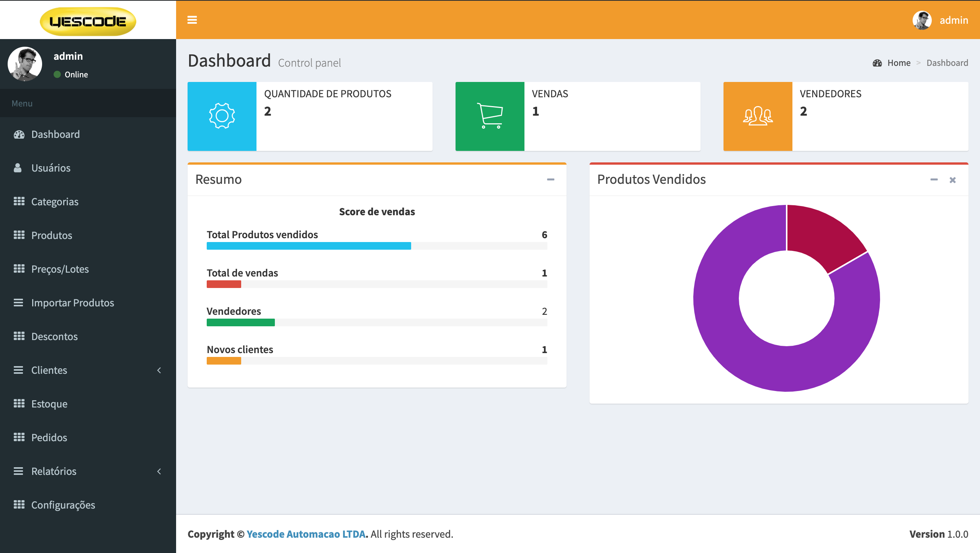
Task: Minimize the Produtos Vendidos panel
Action: point(934,180)
